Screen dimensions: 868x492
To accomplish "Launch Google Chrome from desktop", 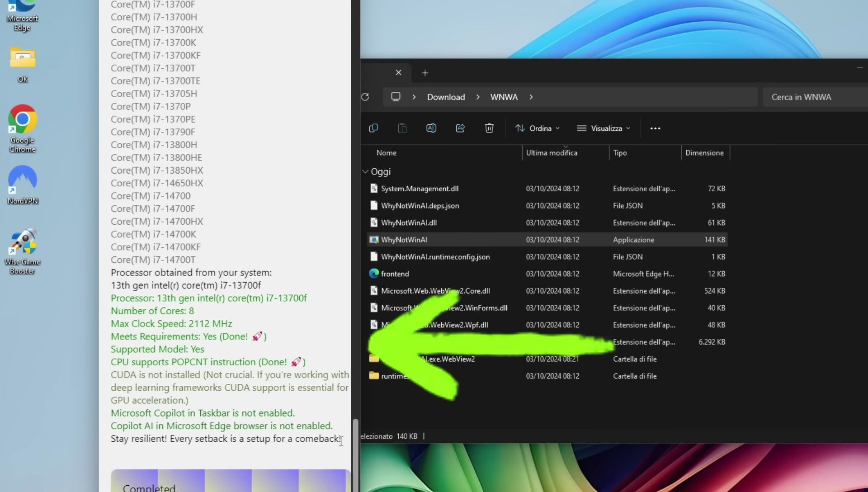I will click(x=22, y=129).
